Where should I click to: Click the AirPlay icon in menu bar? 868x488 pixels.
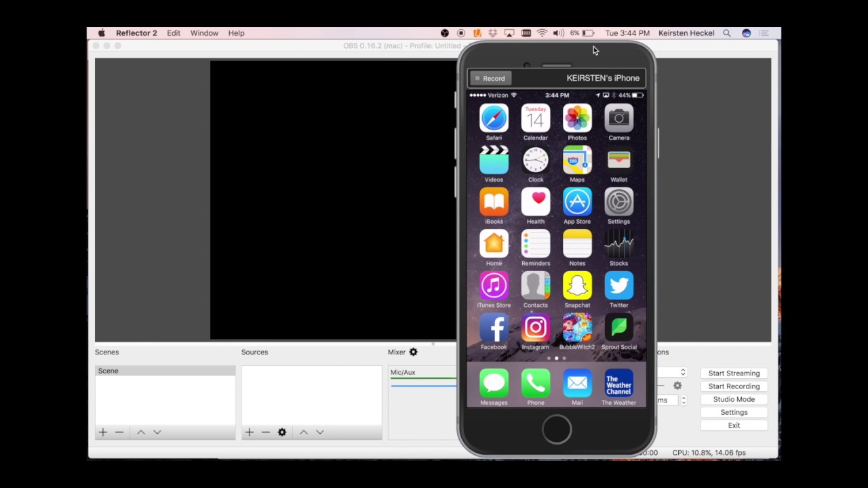point(509,33)
